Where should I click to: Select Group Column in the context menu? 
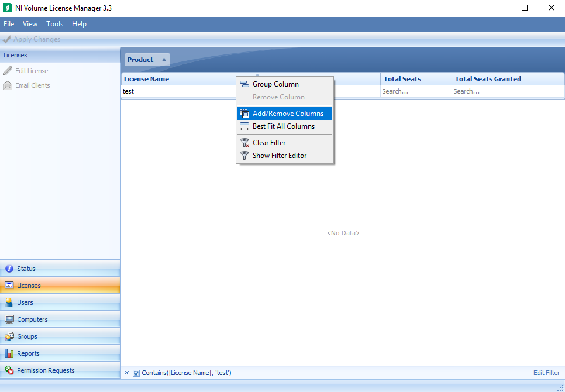(275, 84)
